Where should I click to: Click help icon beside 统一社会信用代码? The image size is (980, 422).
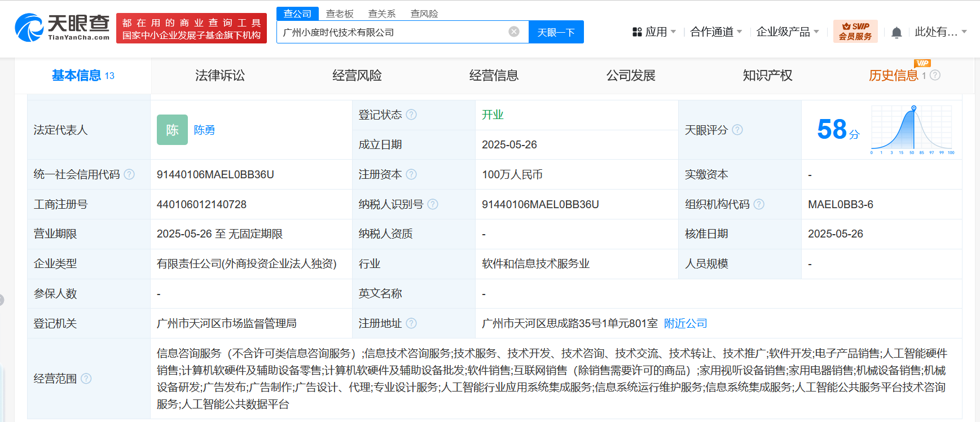coord(129,174)
